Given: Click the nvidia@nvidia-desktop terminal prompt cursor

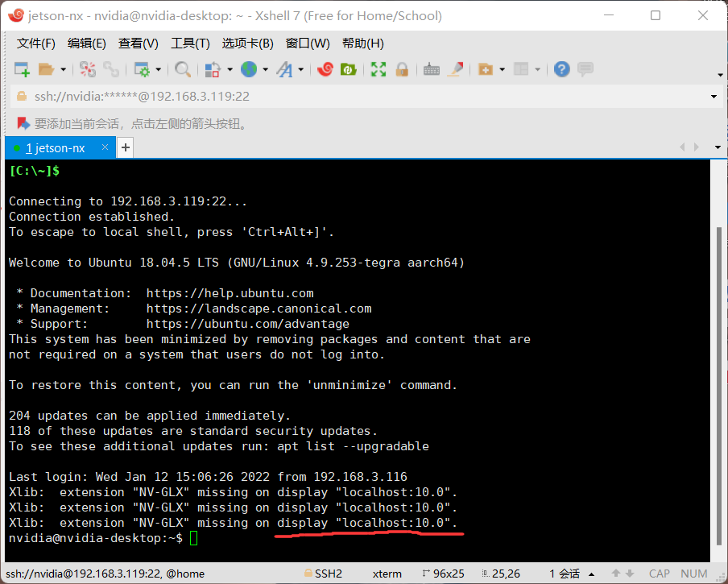Looking at the screenshot, I should point(193,539).
